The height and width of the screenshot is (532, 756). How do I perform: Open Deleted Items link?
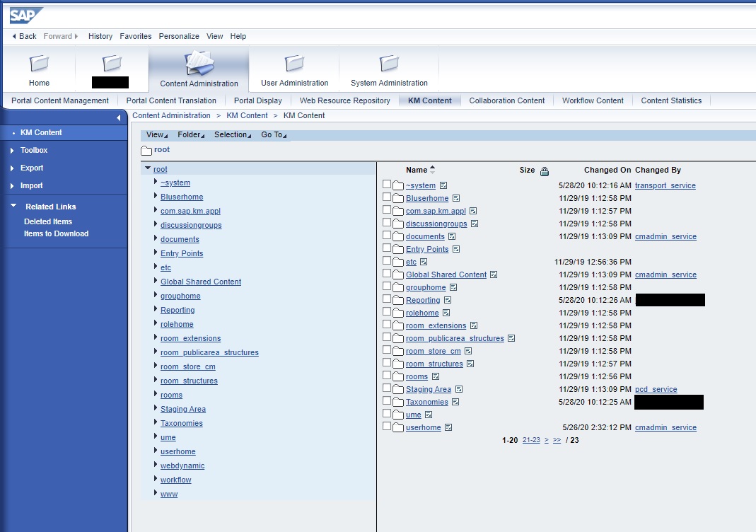(48, 221)
